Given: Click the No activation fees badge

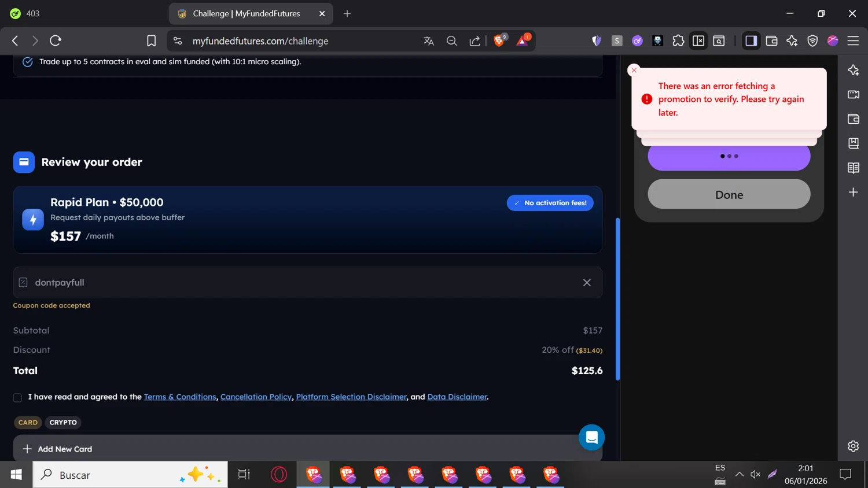Looking at the screenshot, I should click(550, 203).
